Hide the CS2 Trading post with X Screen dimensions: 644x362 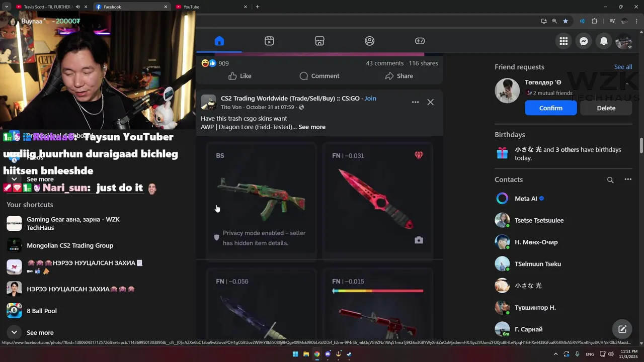click(430, 102)
